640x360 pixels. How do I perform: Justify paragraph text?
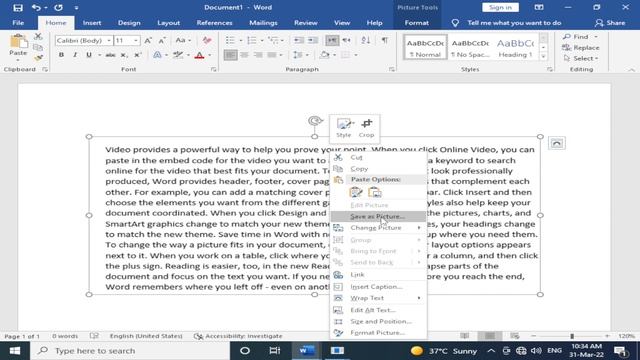click(x=271, y=55)
